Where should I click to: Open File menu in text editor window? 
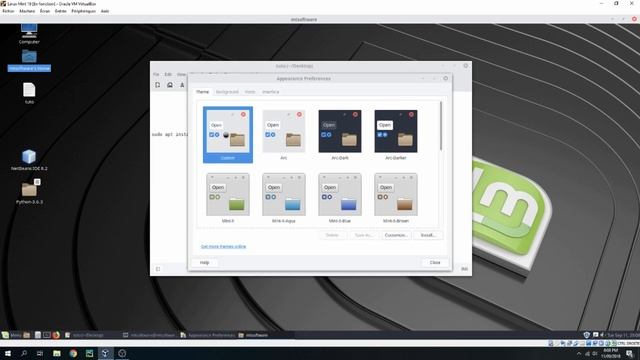156,75
